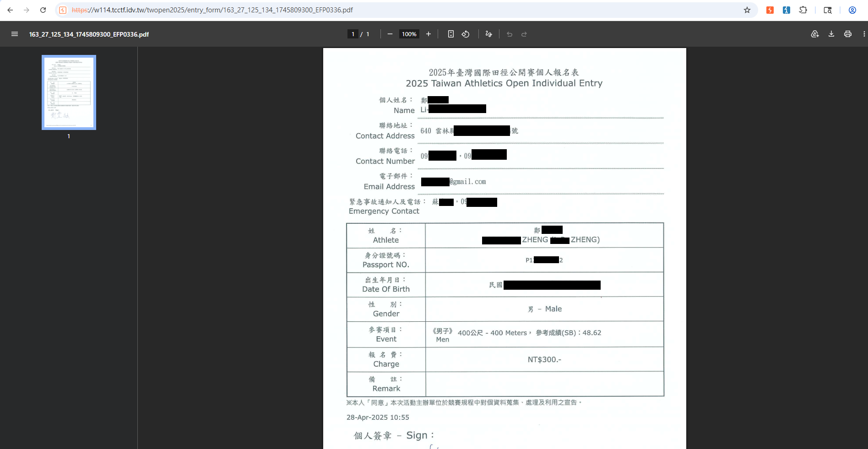
Task: Rotate the PDF counterclockwise
Action: [466, 34]
